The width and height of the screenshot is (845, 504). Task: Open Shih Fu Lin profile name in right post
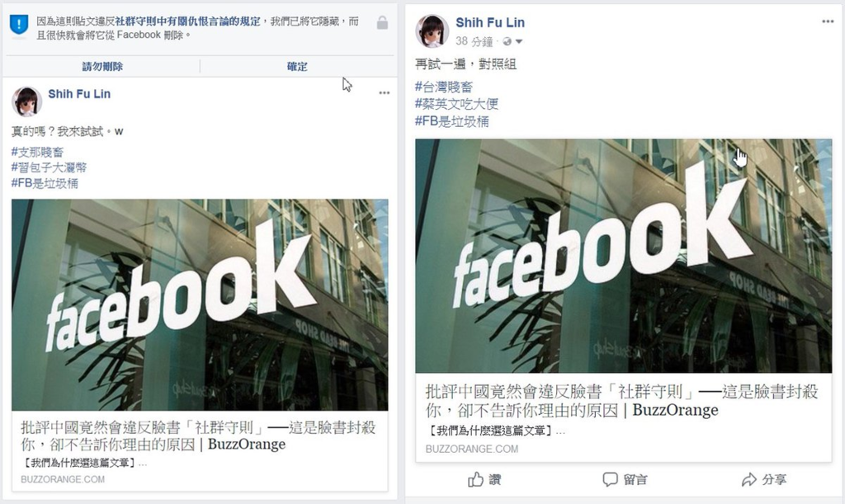click(490, 22)
